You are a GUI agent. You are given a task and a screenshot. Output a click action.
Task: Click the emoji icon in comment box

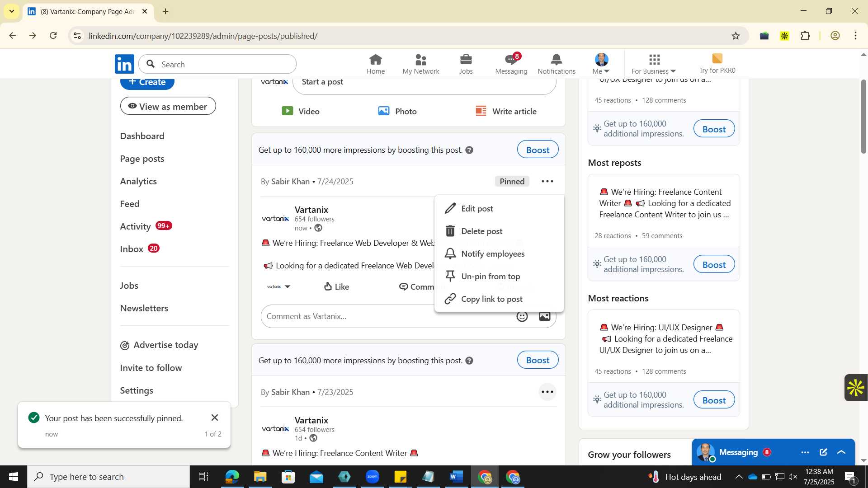522,316
